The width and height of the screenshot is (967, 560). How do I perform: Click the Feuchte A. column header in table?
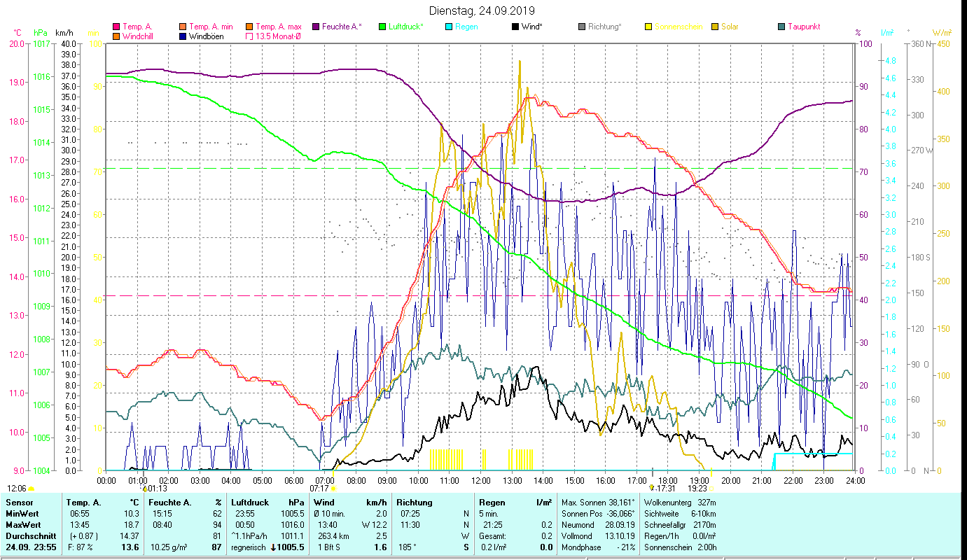[x=170, y=503]
